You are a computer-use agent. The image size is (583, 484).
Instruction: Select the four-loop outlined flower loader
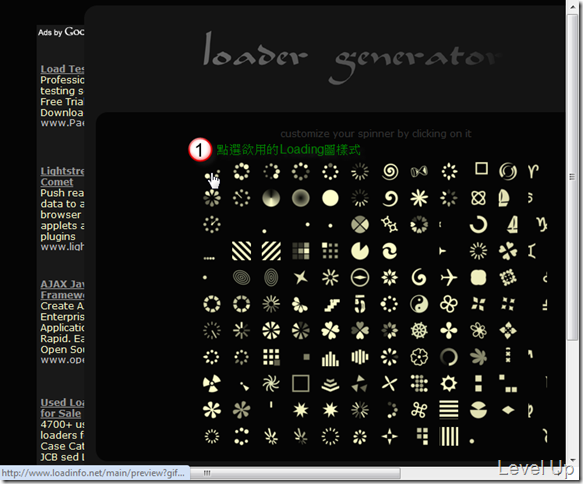tap(449, 304)
